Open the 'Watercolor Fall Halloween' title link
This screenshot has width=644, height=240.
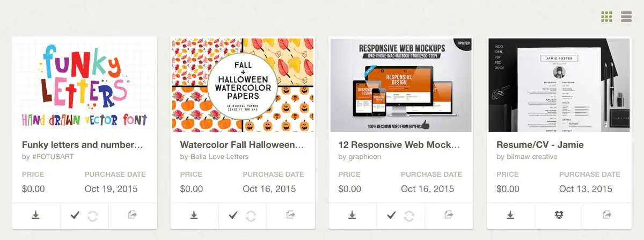tap(242, 145)
